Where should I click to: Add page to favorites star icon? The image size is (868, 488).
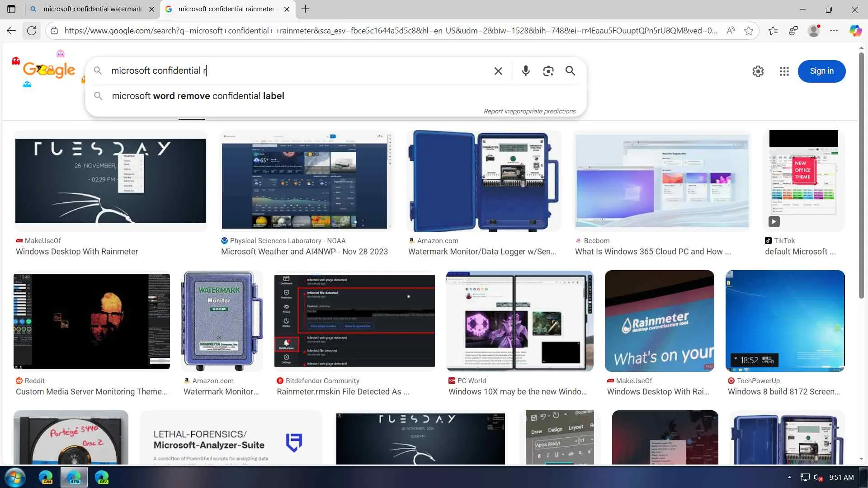pyautogui.click(x=749, y=31)
